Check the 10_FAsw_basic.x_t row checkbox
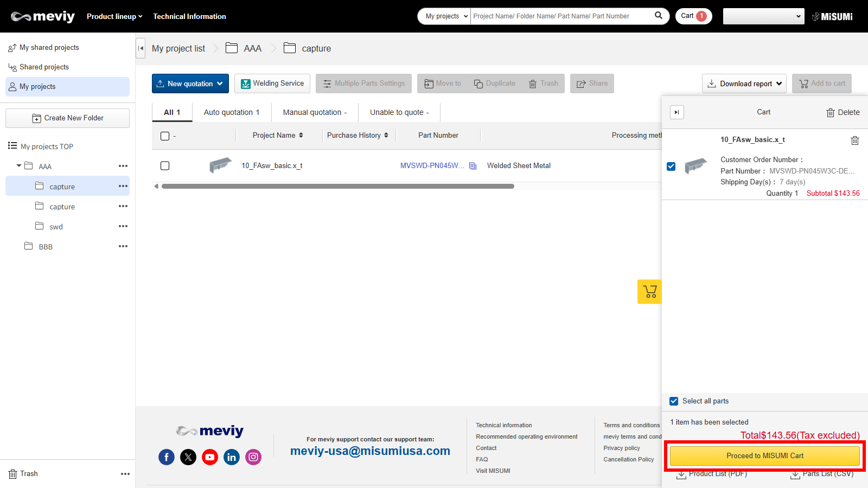The height and width of the screenshot is (488, 868). point(165,166)
